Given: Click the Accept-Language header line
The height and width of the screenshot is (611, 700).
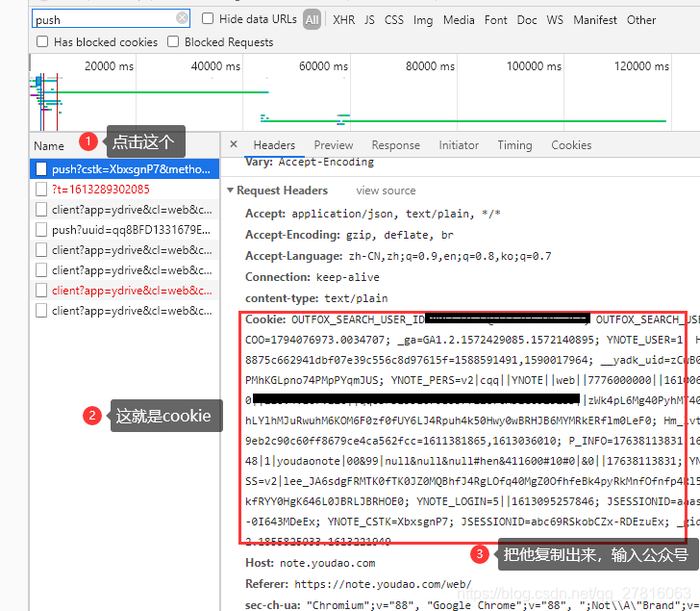Looking at the screenshot, I should (x=398, y=256).
